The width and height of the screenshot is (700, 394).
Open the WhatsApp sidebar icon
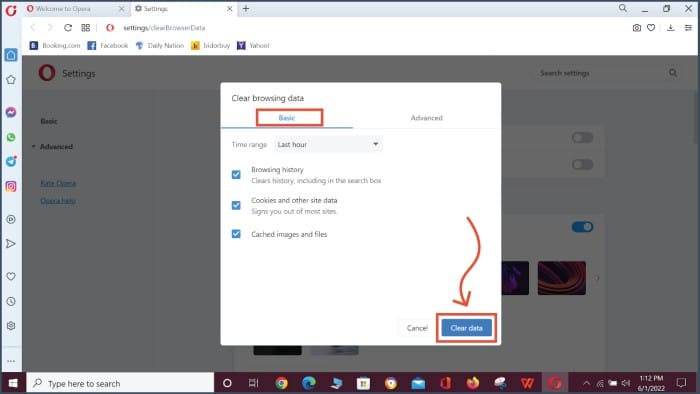pyautogui.click(x=11, y=137)
